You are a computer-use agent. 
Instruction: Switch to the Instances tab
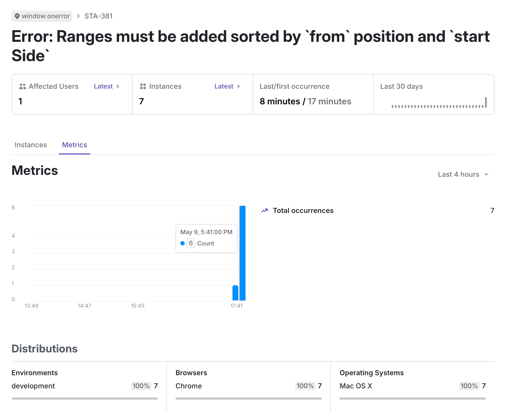click(x=31, y=145)
